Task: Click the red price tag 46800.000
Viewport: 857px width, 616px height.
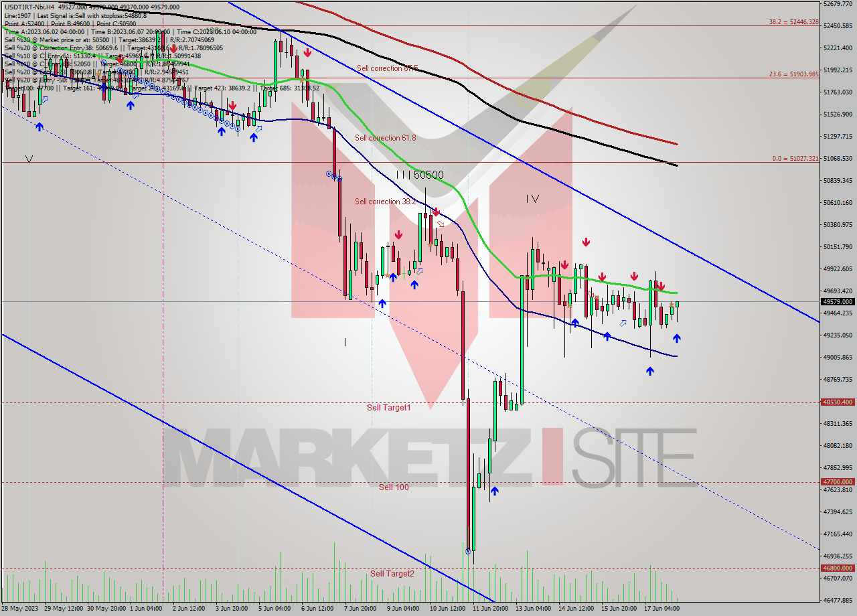Action: point(838,568)
